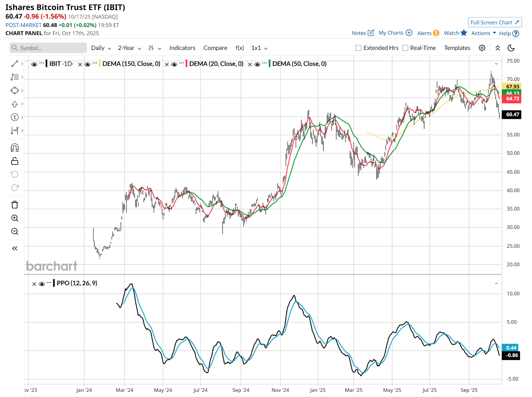
Task: Click the redo arrow icon
Action: [x=15, y=188]
